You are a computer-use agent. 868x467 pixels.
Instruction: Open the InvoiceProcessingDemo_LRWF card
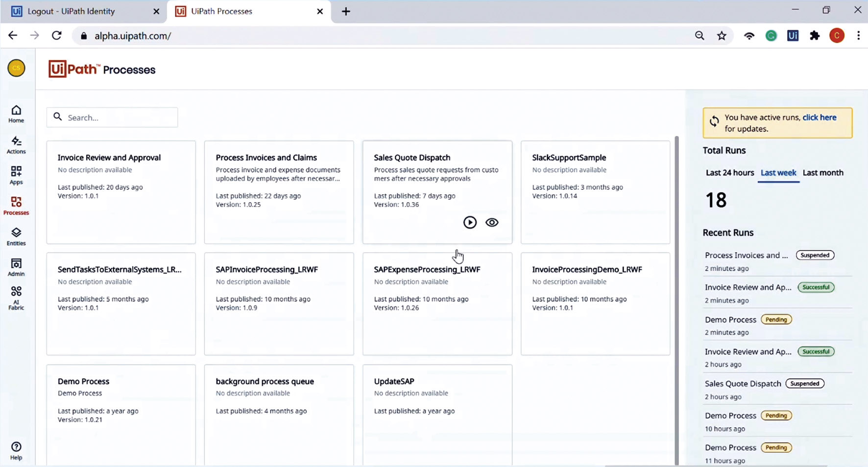[x=595, y=304]
